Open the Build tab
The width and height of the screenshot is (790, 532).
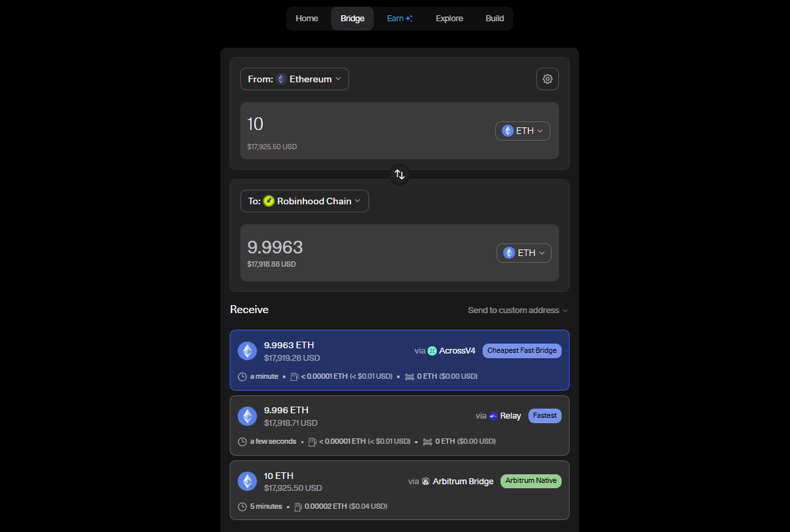coord(495,19)
